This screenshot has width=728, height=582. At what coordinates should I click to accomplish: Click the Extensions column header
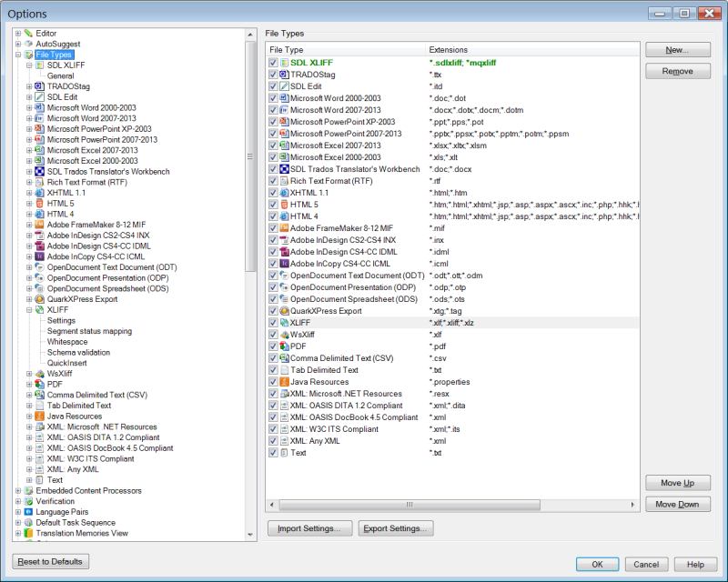click(532, 50)
